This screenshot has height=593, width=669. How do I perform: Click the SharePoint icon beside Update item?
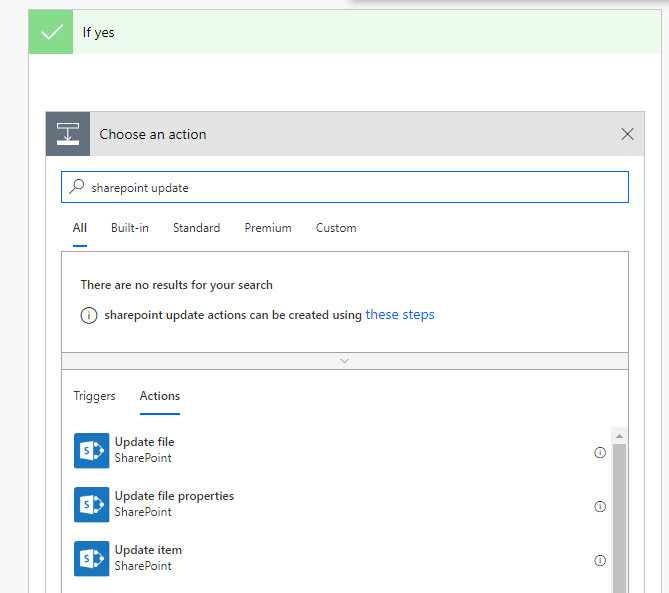pyautogui.click(x=91, y=558)
